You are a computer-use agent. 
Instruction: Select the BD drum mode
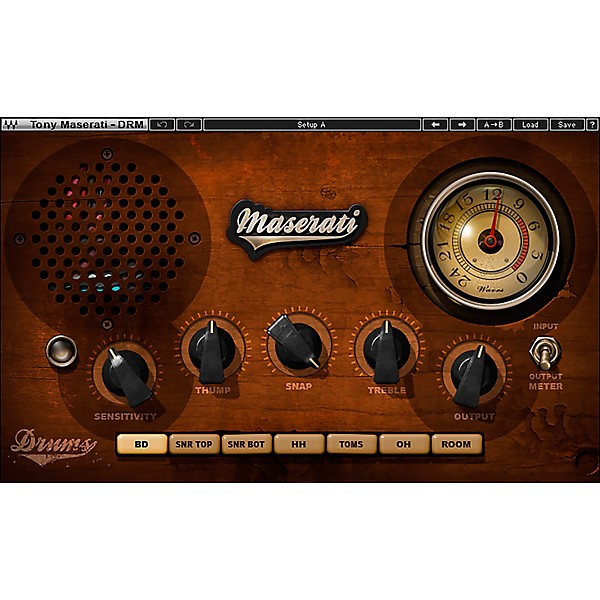142,444
